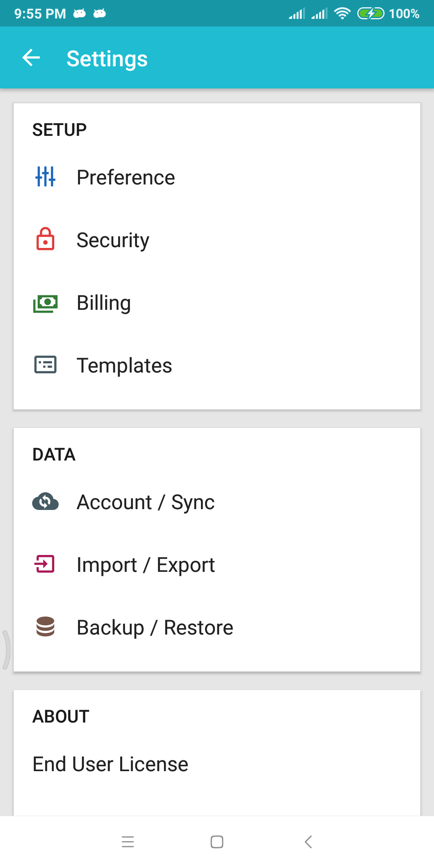This screenshot has height=868, width=434.
Task: Select Account / Sync
Action: (217, 502)
